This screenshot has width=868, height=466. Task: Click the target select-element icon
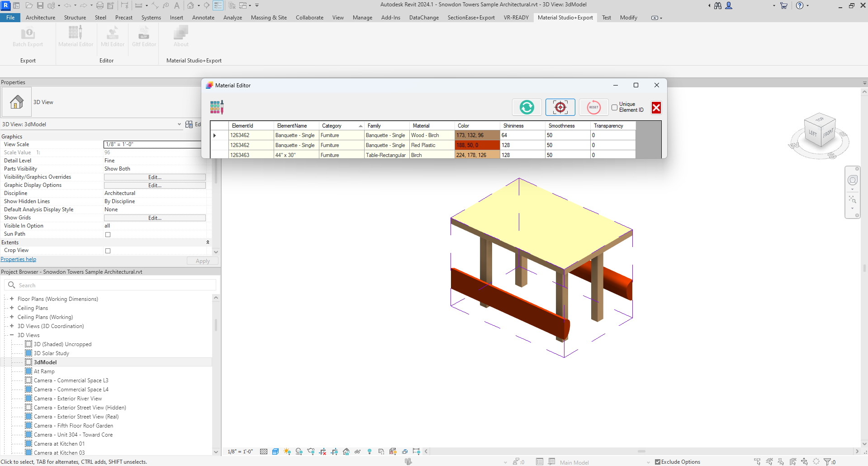coord(560,107)
